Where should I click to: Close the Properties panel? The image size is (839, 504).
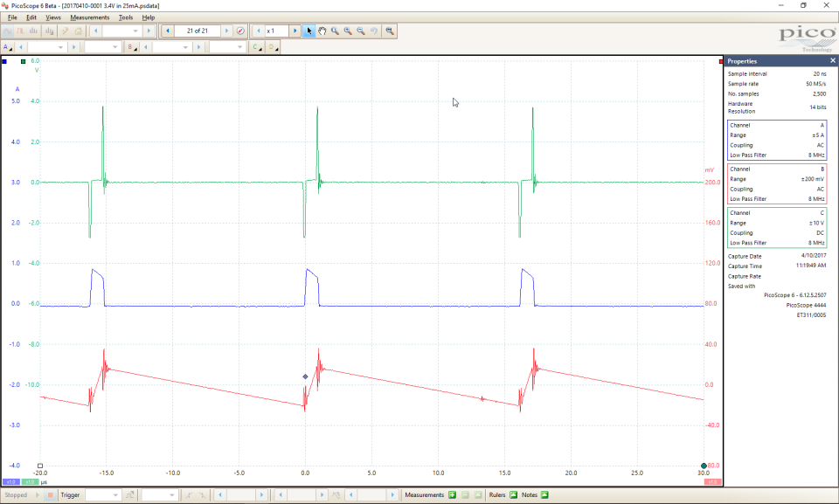(x=832, y=61)
